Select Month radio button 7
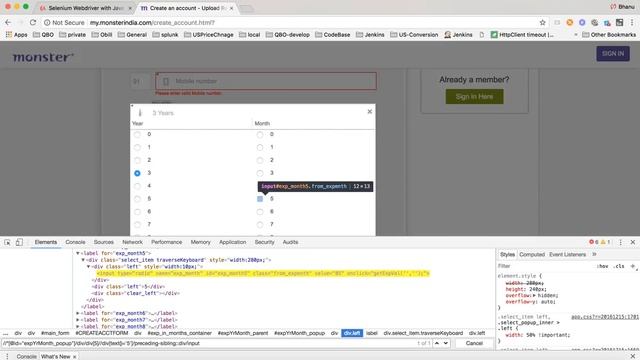640x360 pixels. coord(260,224)
